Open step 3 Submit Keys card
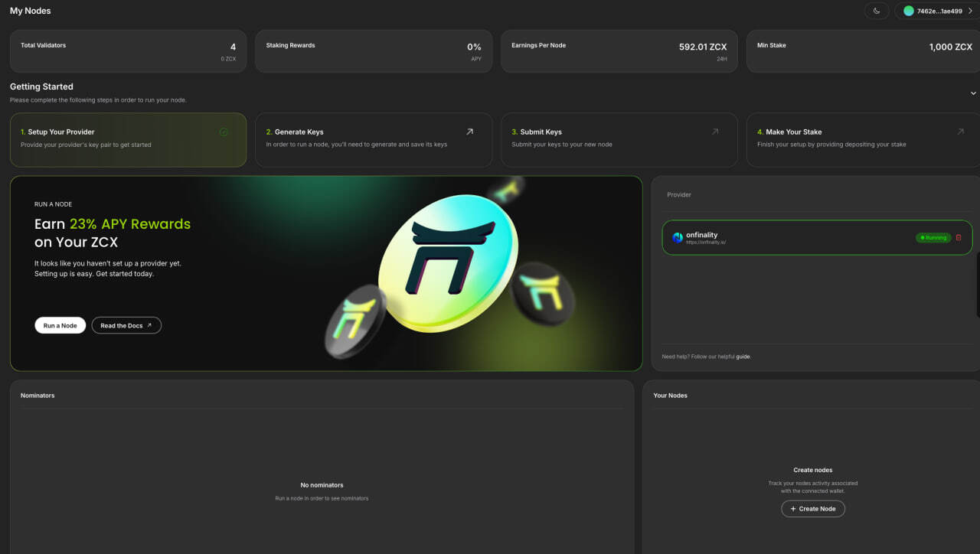This screenshot has height=554, width=980. point(619,139)
